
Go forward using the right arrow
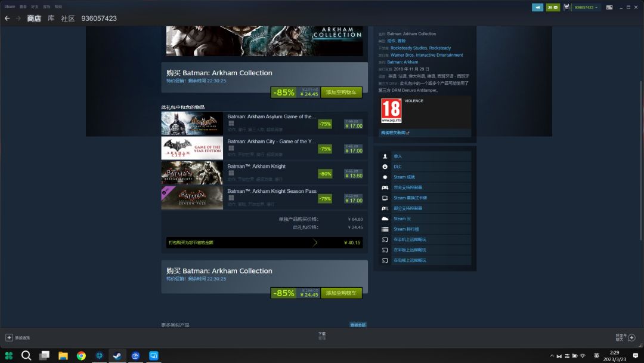pyautogui.click(x=18, y=19)
